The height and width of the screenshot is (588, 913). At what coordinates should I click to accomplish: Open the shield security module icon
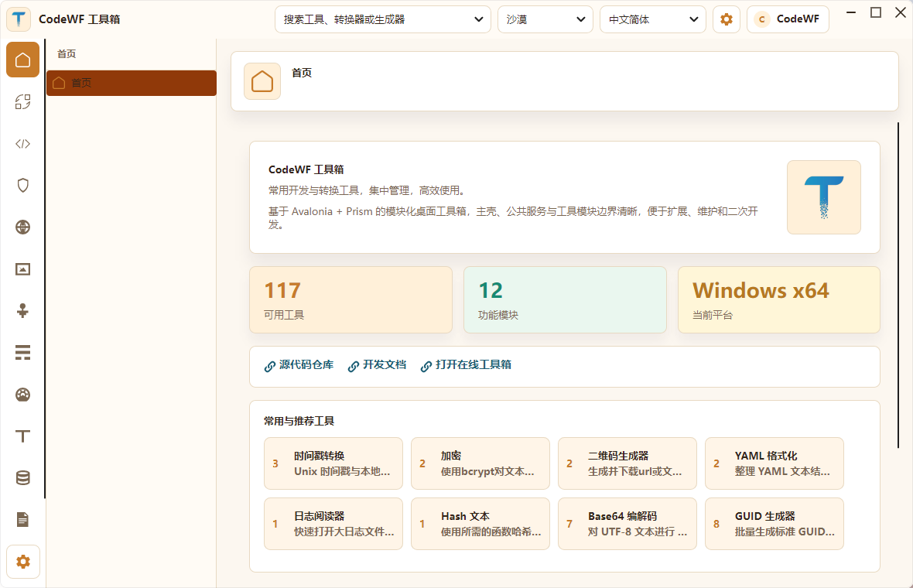tap(22, 186)
